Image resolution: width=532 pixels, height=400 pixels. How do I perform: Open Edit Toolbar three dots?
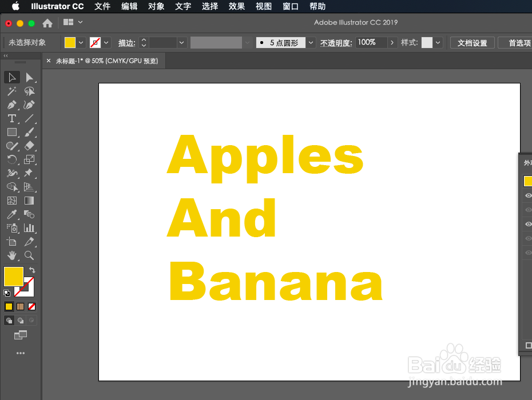click(x=21, y=353)
